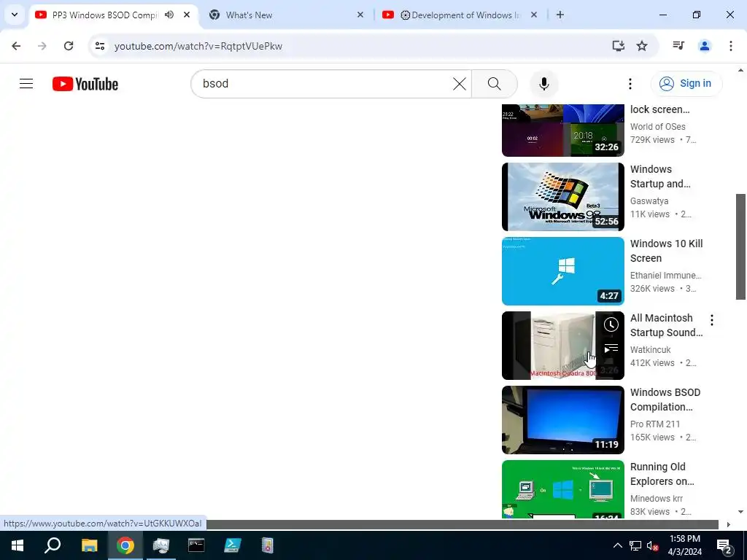Click the page scroll-down arrow
This screenshot has width=747, height=560.
pyautogui.click(x=740, y=512)
